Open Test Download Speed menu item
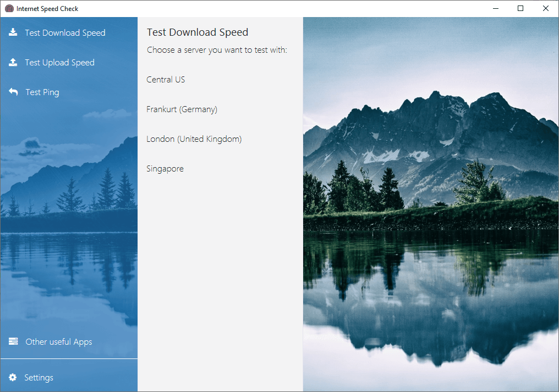 (69, 33)
